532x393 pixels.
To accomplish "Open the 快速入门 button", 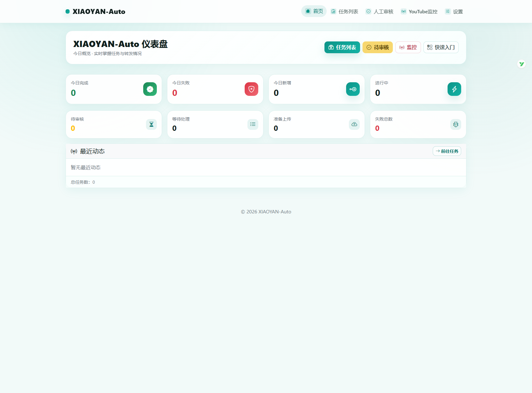I will [x=441, y=47].
